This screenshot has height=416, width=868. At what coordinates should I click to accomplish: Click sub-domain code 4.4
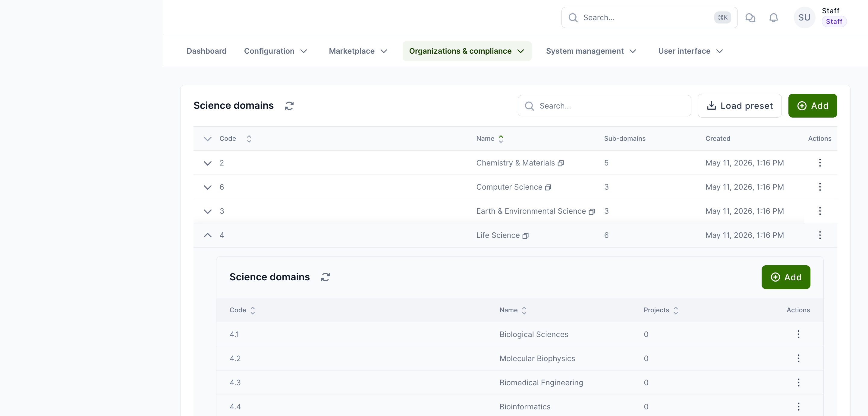pyautogui.click(x=235, y=407)
